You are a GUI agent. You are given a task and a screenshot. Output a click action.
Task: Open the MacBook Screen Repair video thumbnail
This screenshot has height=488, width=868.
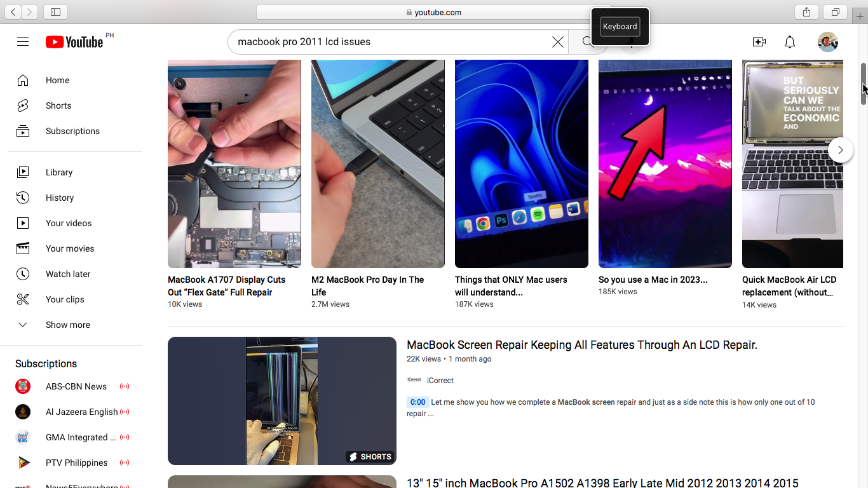[x=282, y=401]
